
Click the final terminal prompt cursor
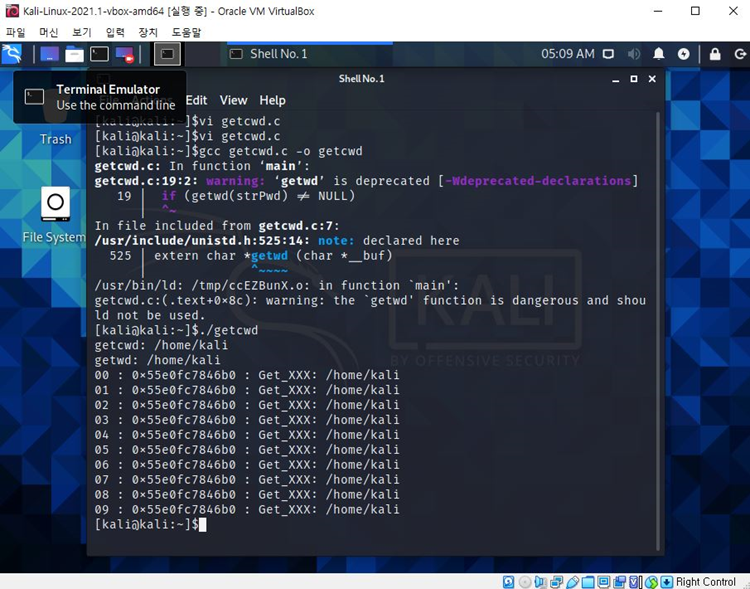202,524
